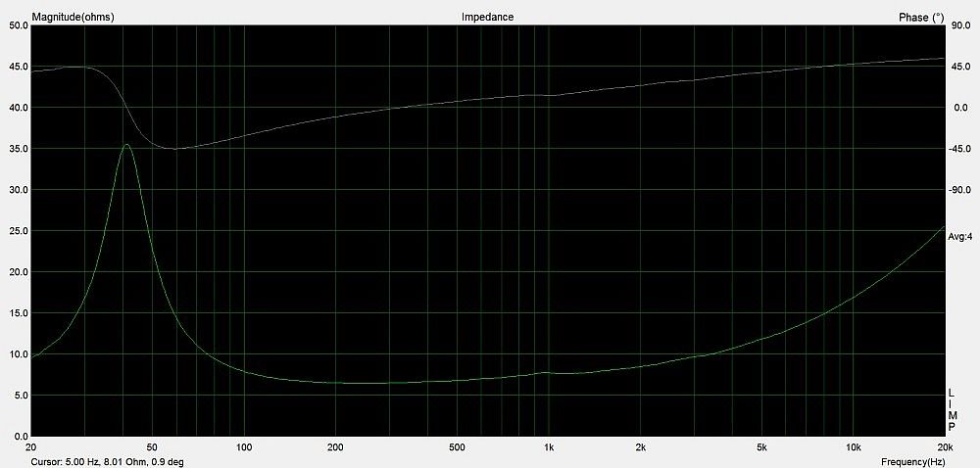Click 5.0 on the magnitude axis
980x468 pixels.
[22, 395]
